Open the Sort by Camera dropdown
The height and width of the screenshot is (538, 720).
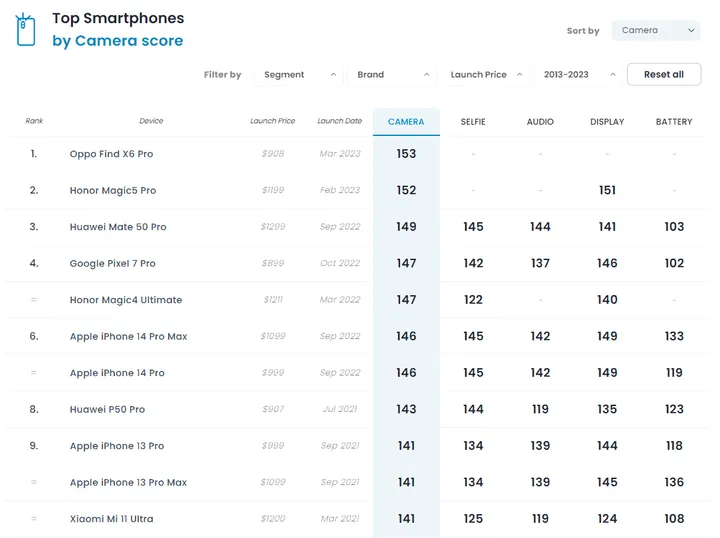click(655, 31)
